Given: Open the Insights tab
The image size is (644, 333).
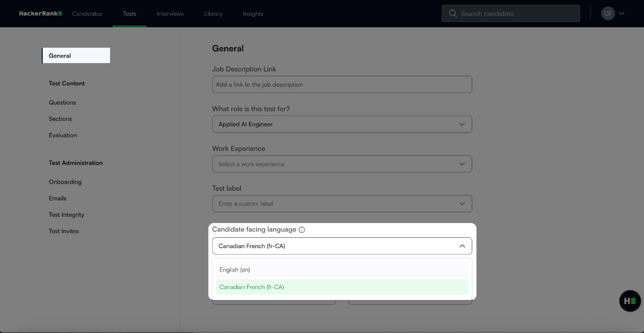Looking at the screenshot, I should coord(253,14).
